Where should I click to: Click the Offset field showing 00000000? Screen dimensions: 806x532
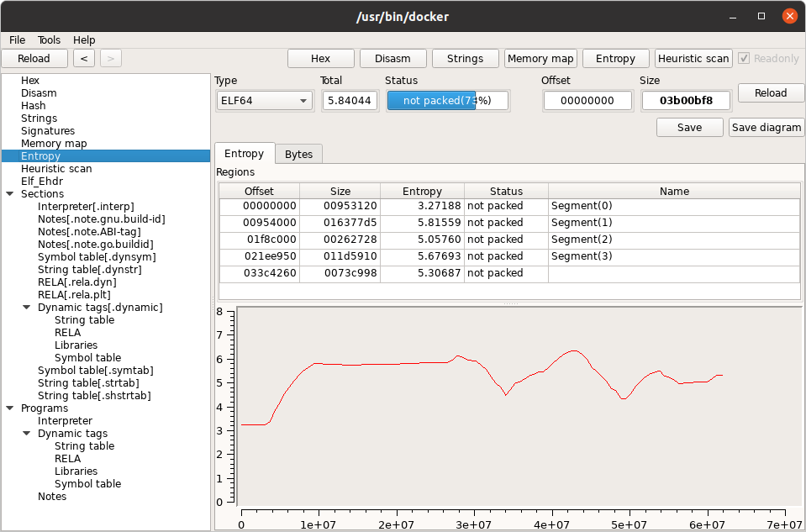pyautogui.click(x=587, y=101)
